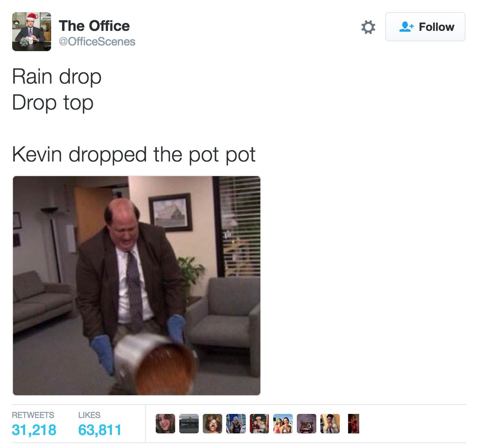View the 31,218 retweets list
This screenshot has width=485, height=448.
coord(34,430)
